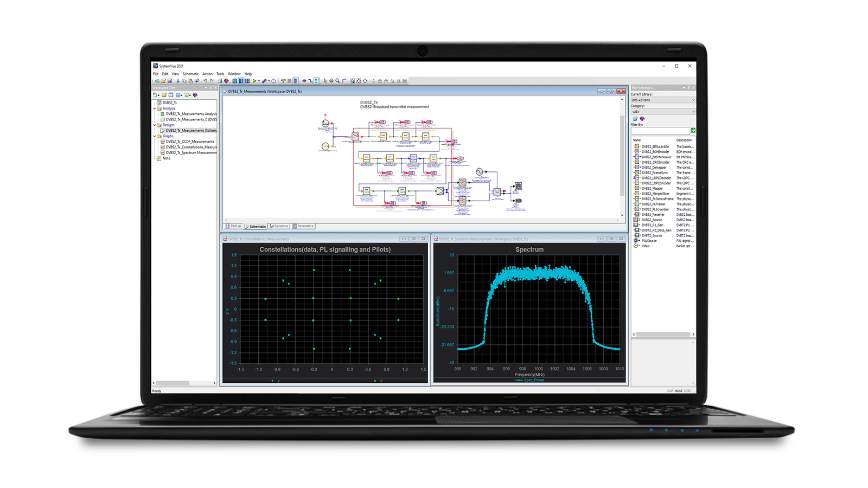Select the Schematic tab

pos(256,226)
